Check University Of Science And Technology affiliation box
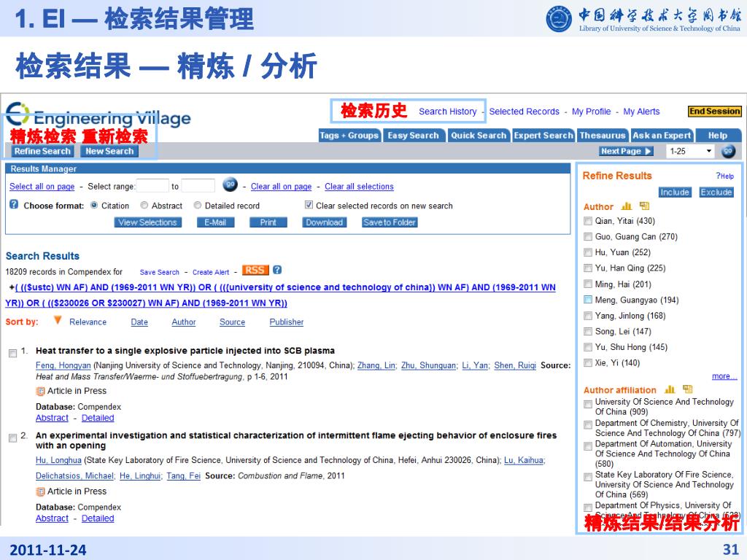Viewport: 747px width, 560px height. (x=588, y=404)
